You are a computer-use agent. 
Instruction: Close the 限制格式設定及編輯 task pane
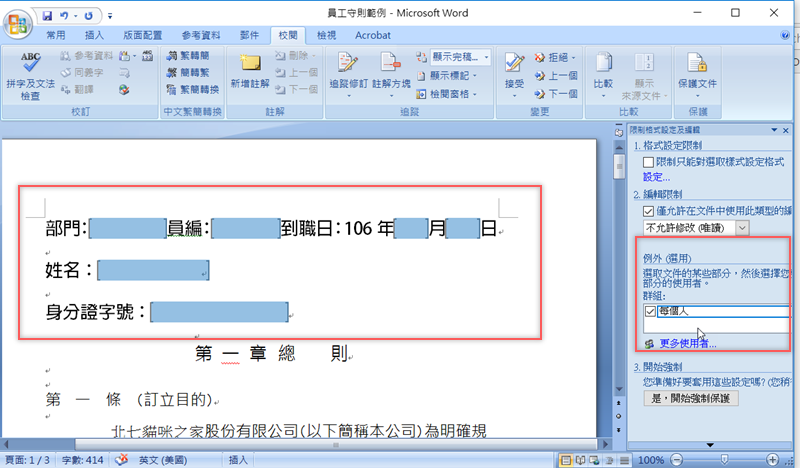click(x=786, y=130)
